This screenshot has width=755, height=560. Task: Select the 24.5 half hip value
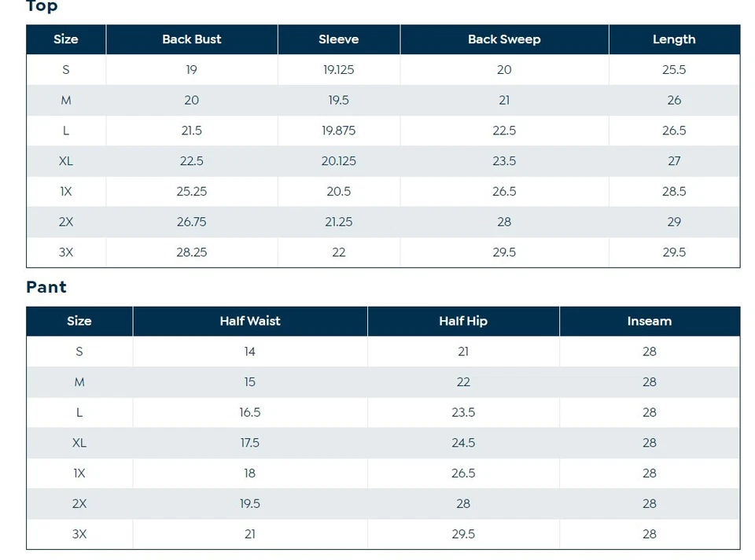tap(463, 443)
